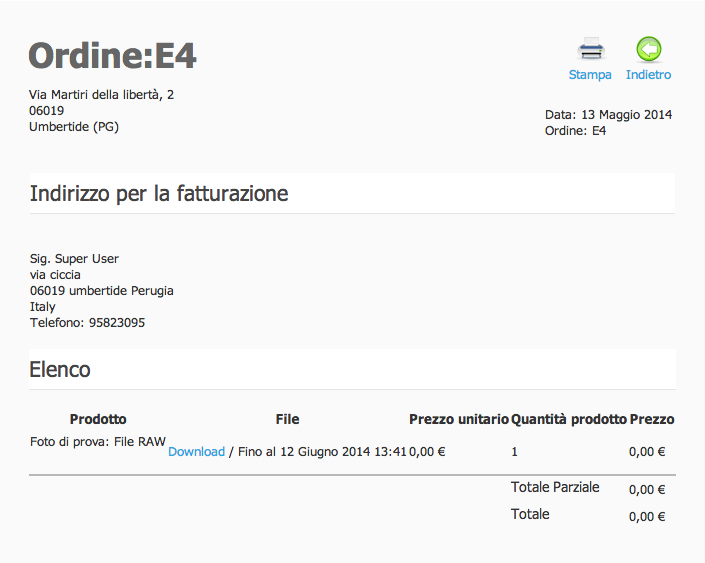The width and height of the screenshot is (705, 563).
Task: Go back via the Indietro link
Action: click(x=648, y=75)
